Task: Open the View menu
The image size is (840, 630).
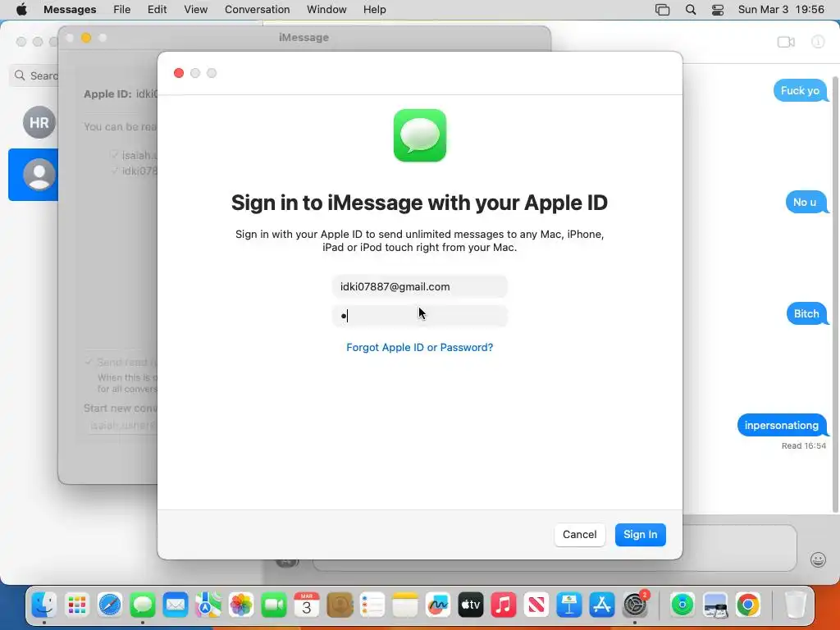Action: [x=195, y=10]
